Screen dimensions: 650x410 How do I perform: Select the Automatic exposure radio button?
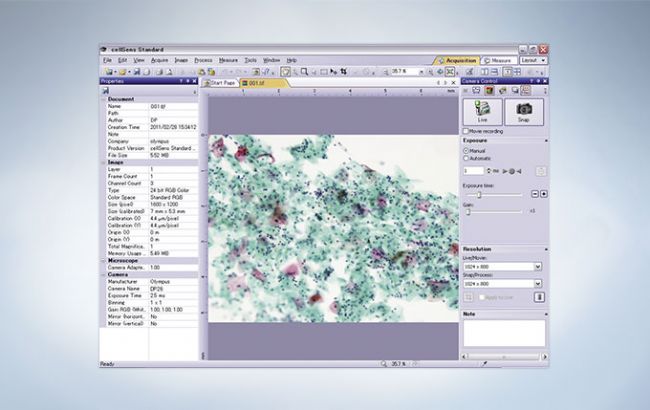466,158
